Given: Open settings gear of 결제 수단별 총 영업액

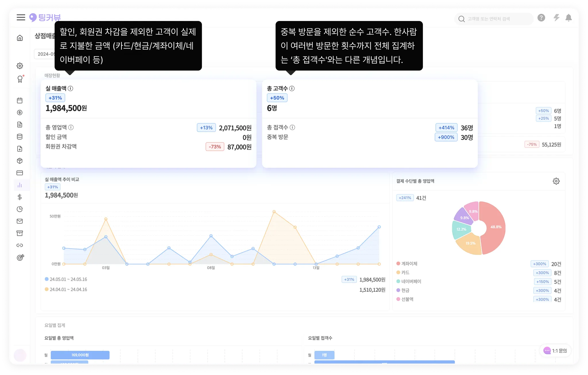Looking at the screenshot, I should 556,181.
